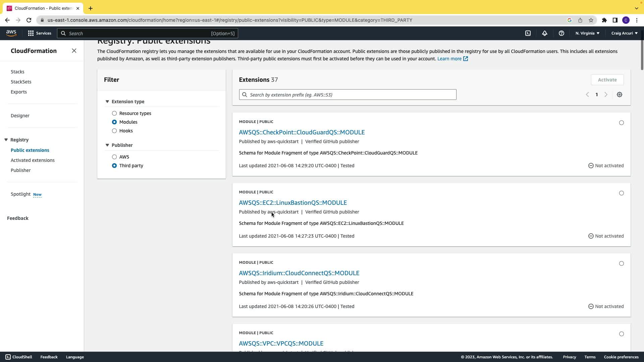Open Activated extensions in sidebar
The height and width of the screenshot is (362, 644).
tap(33, 160)
